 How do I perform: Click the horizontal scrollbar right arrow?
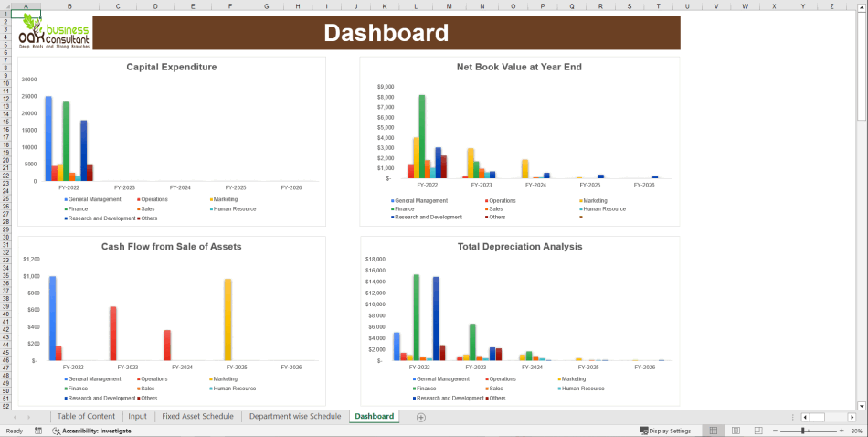click(x=850, y=417)
